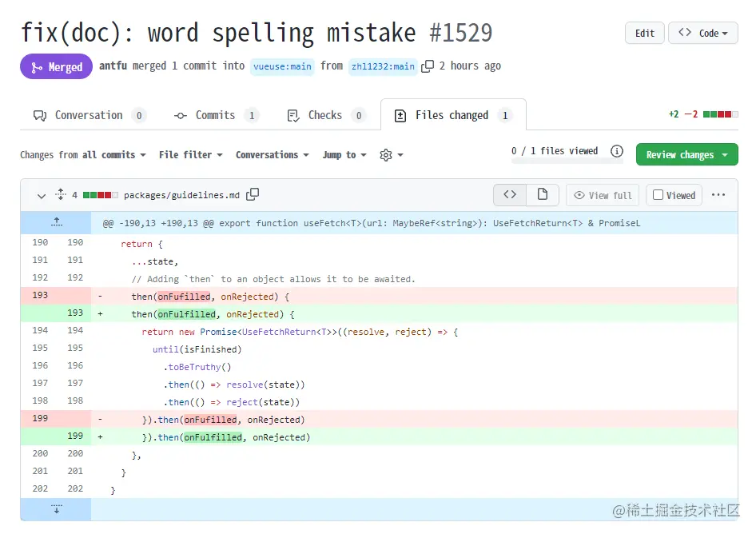Expand Changes from all commits dropdown

pos(83,155)
